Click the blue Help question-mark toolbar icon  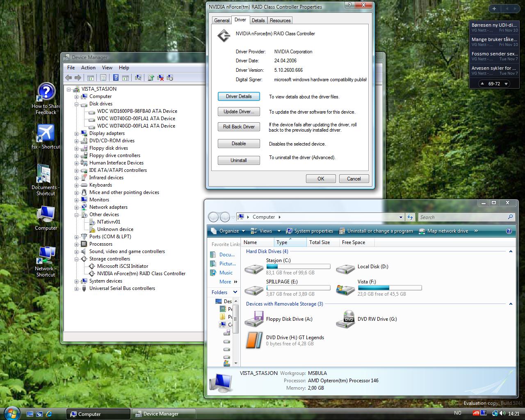click(116, 78)
